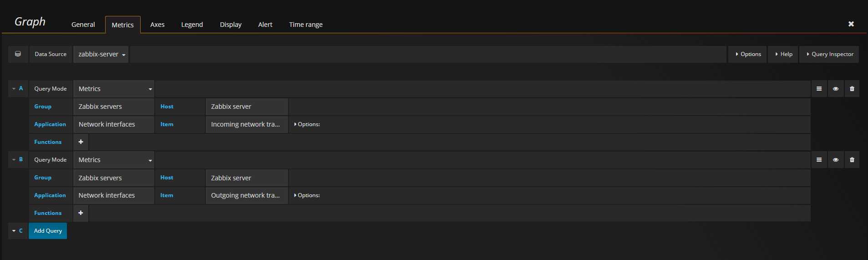The image size is (868, 260).
Task: Delete query A with the trash icon
Action: pos(852,89)
